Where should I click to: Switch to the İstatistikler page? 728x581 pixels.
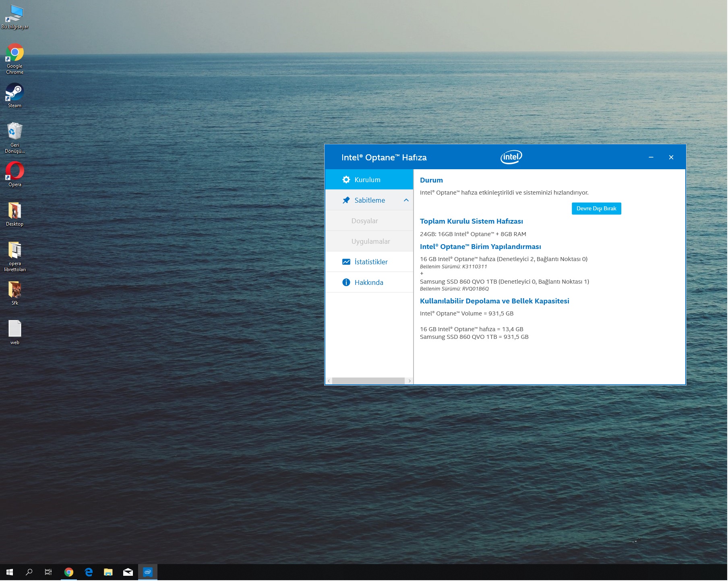click(369, 262)
